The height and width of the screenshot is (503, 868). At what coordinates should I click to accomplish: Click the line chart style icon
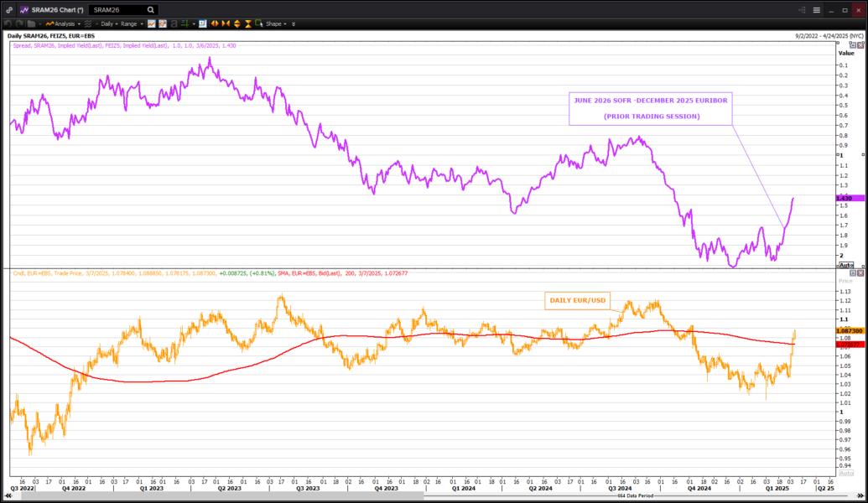click(x=152, y=23)
